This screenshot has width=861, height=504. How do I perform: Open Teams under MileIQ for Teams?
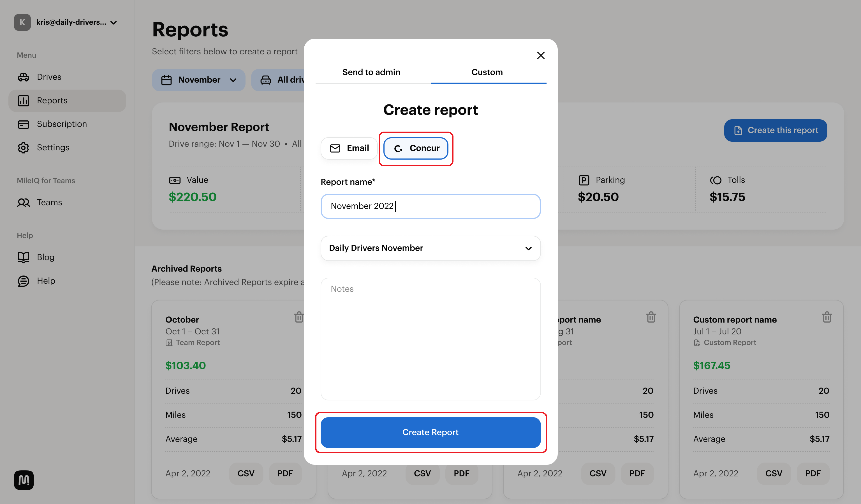click(67, 203)
